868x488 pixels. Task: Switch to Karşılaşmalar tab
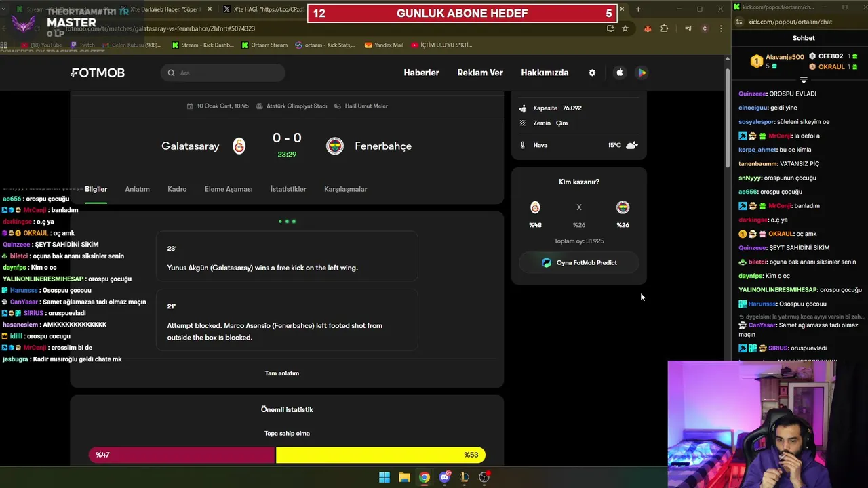click(345, 189)
